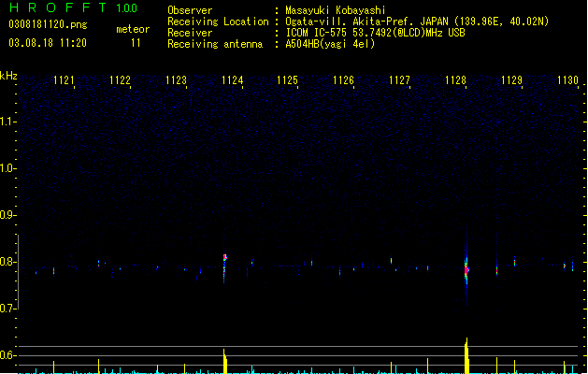Click the observer name Masayuki Kobayashi
The width and height of the screenshot is (588, 374).
(x=336, y=10)
